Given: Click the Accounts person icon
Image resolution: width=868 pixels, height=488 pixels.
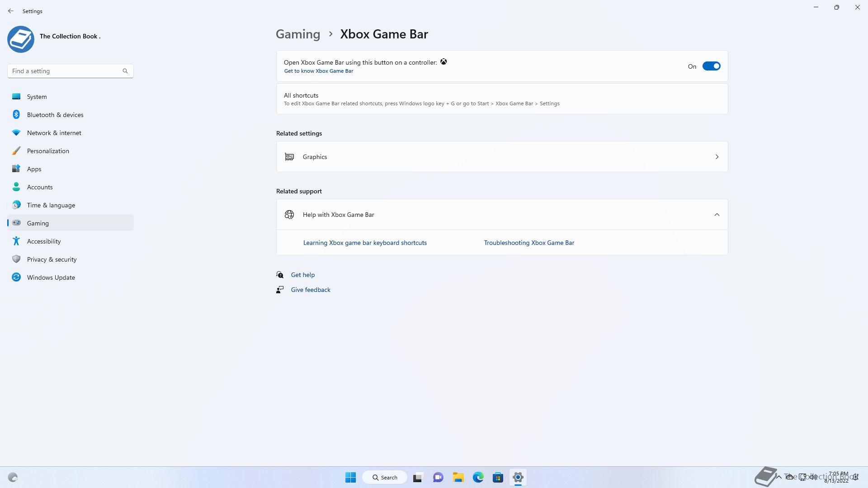Looking at the screenshot, I should coord(16,187).
